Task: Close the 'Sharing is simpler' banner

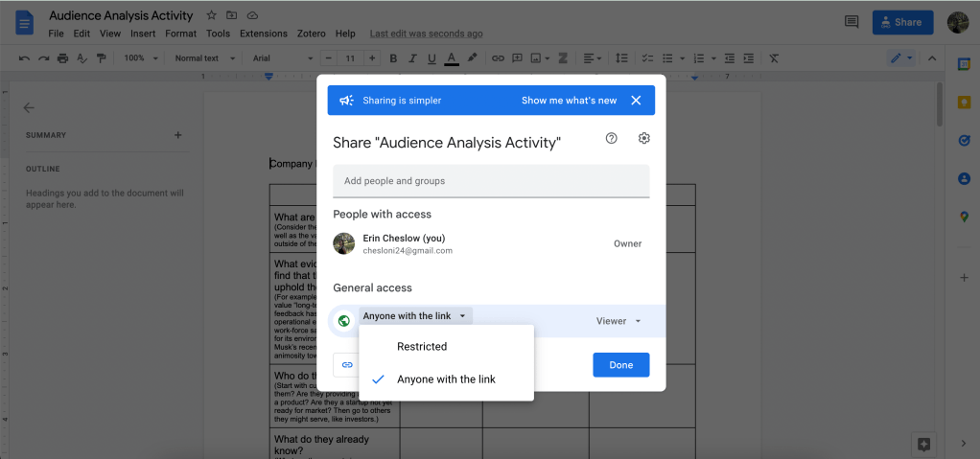Action: 636,101
